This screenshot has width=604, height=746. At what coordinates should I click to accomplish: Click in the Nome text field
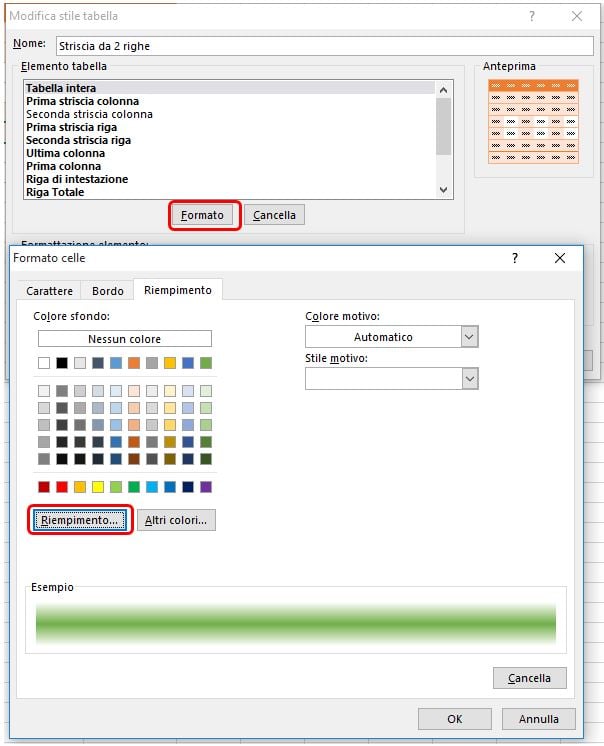coord(320,45)
